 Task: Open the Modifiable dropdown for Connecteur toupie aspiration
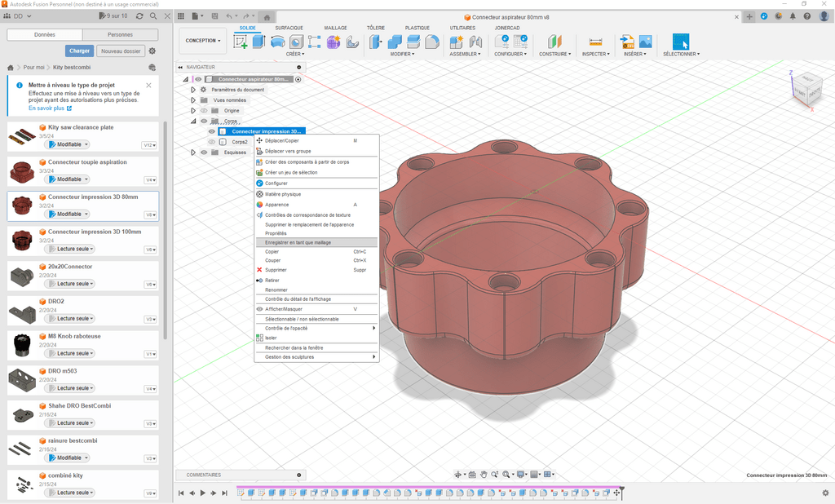coord(69,179)
